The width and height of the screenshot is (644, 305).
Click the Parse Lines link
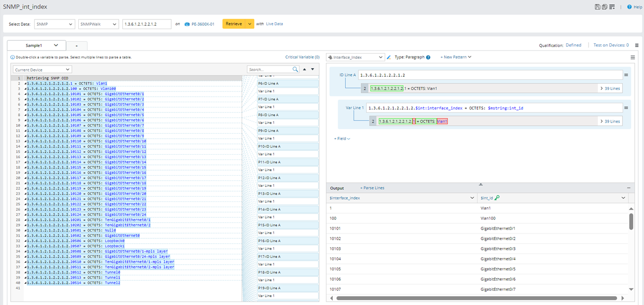[x=372, y=188]
